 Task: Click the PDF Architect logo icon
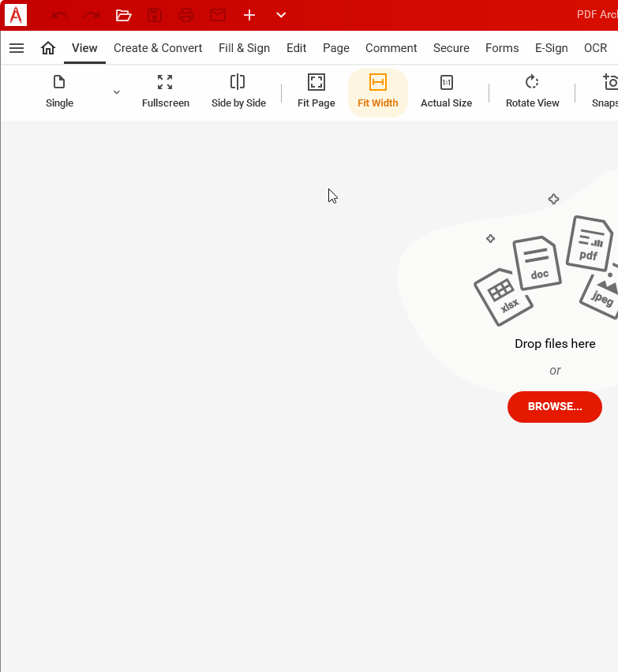click(16, 15)
